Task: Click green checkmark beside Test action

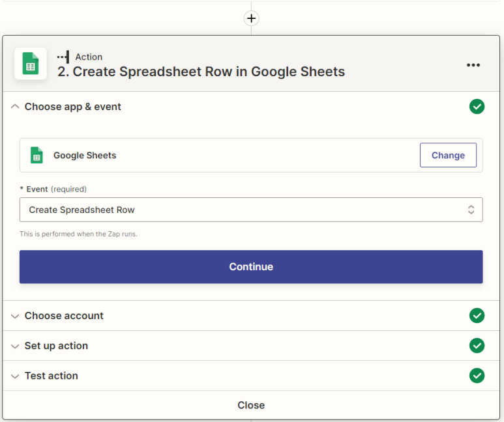Action: [477, 376]
